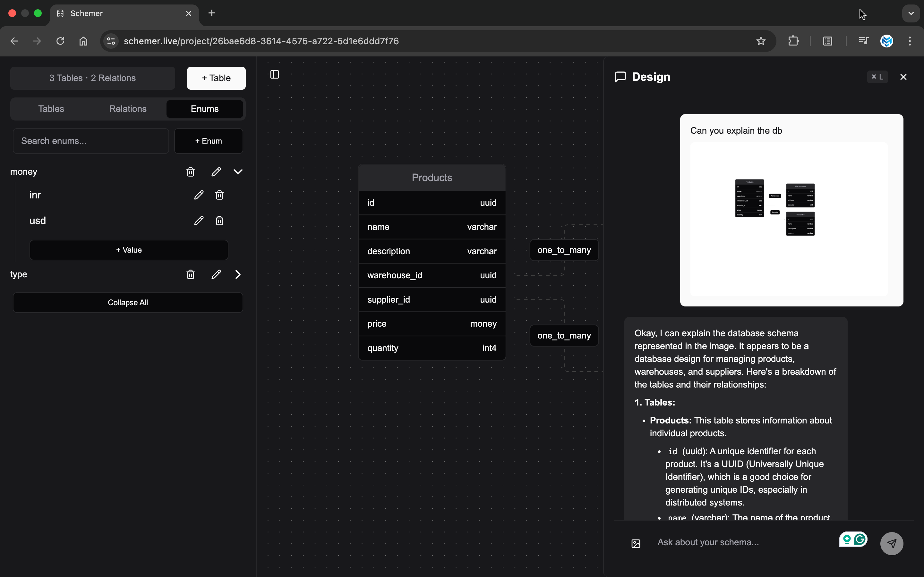Delete the usd enum value
924x577 pixels.
[x=219, y=221]
